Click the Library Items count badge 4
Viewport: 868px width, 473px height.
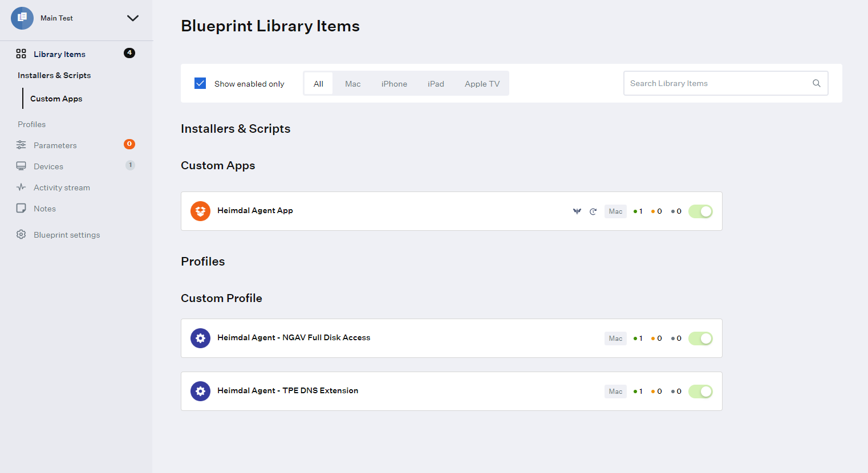coord(129,53)
